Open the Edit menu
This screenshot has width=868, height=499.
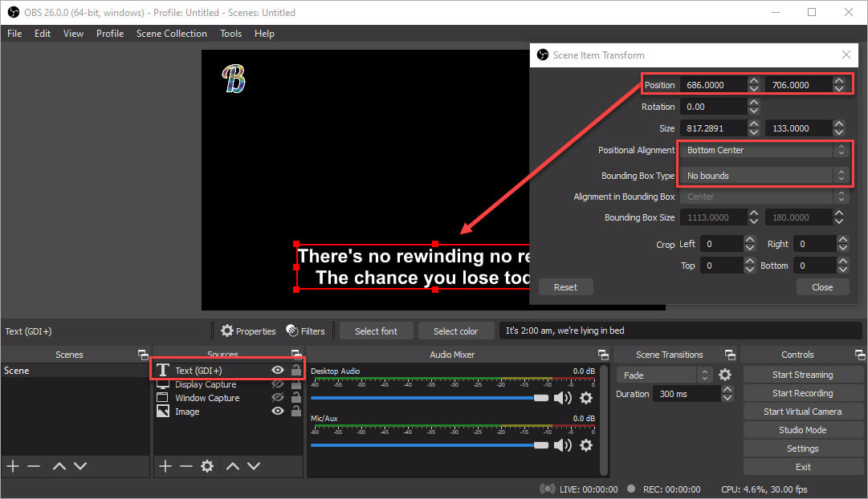(x=42, y=34)
